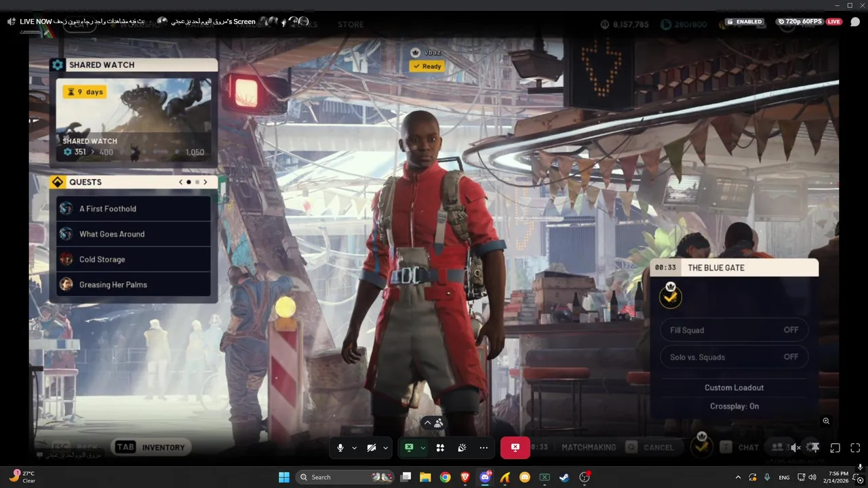868x488 pixels.
Task: Click the stream pin icon
Action: 815,448
